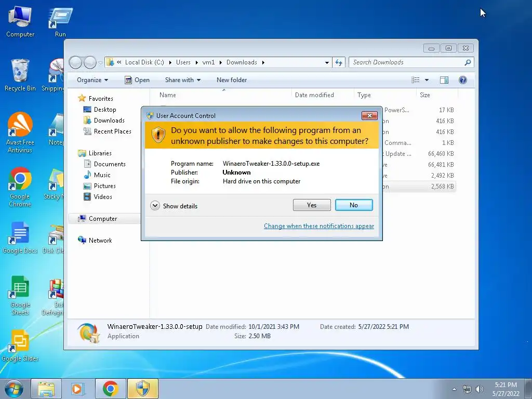Open Explorer help icon
The image size is (532, 399).
(462, 80)
